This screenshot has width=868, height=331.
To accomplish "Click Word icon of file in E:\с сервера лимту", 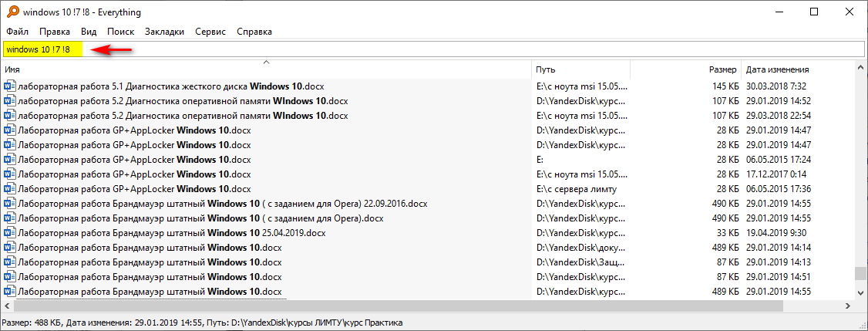I will [x=9, y=189].
